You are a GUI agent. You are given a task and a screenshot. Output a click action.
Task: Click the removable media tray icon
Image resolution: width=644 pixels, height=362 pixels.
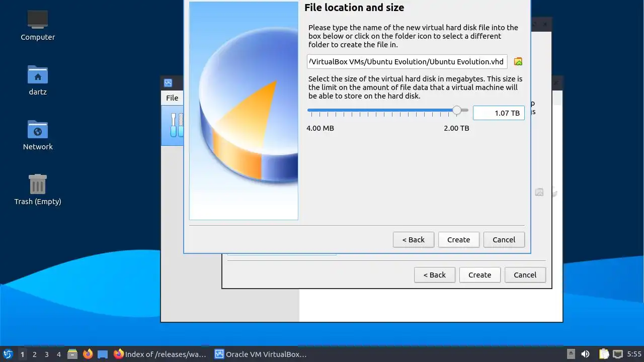coord(571,354)
